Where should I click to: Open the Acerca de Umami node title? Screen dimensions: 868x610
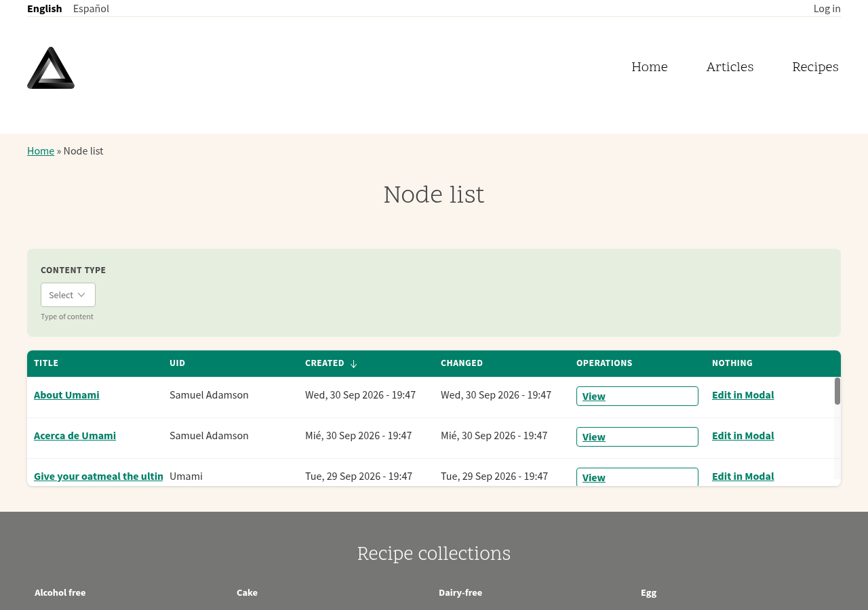pos(75,436)
